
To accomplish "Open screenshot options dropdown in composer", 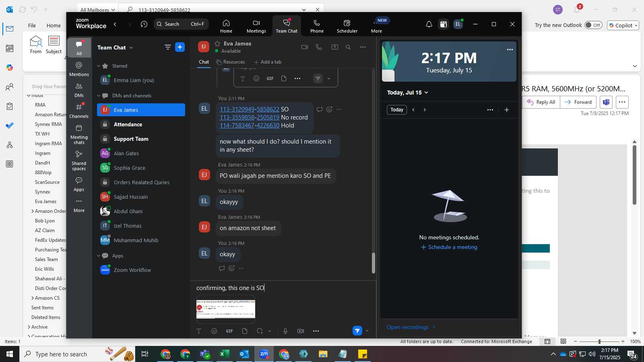I will tap(270, 331).
